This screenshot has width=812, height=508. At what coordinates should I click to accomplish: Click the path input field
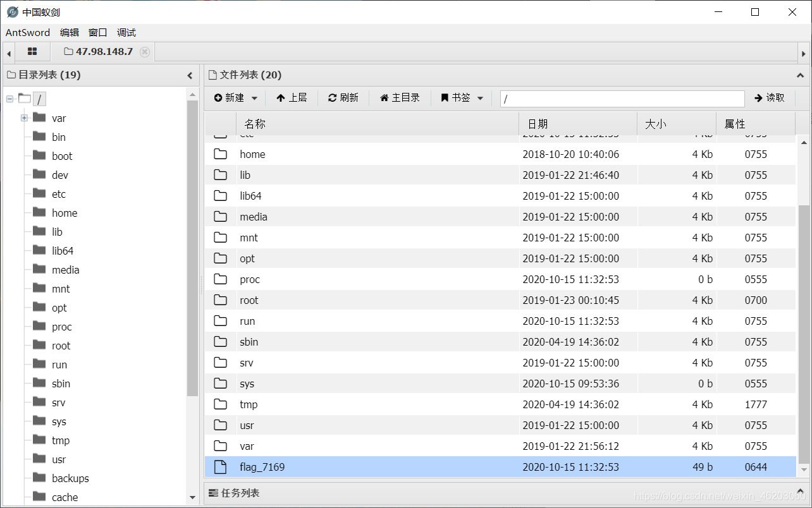coord(622,99)
